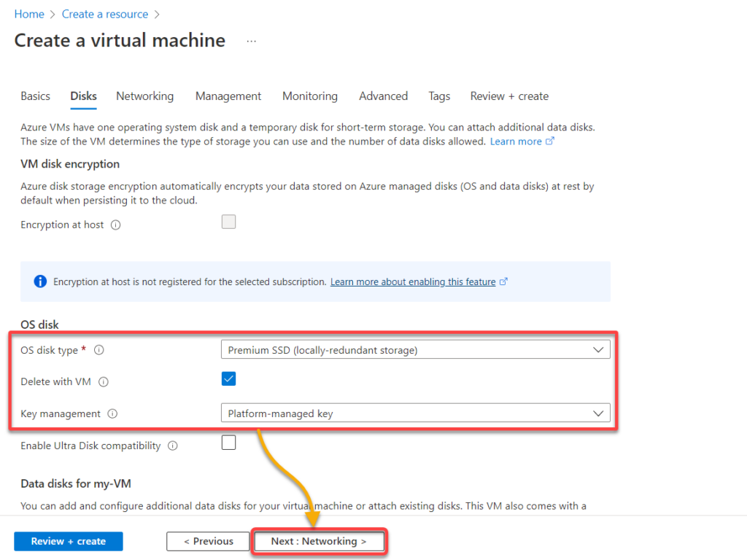Click the Next : Networking button
This screenshot has width=747, height=560.
click(319, 541)
